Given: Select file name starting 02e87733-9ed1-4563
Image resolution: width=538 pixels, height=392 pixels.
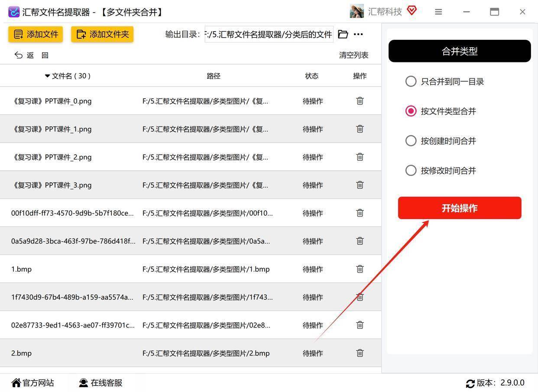Looking at the screenshot, I should pyautogui.click(x=73, y=325).
